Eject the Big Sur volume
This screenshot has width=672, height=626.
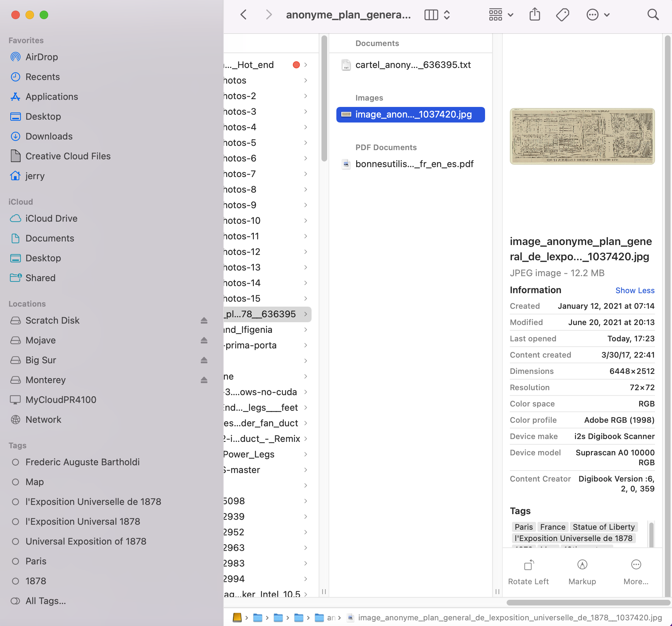[204, 360]
